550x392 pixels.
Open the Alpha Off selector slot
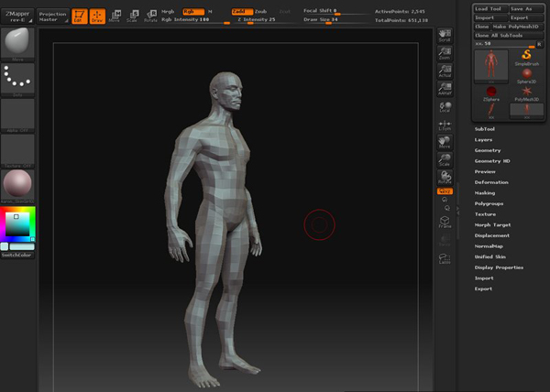pos(17,116)
